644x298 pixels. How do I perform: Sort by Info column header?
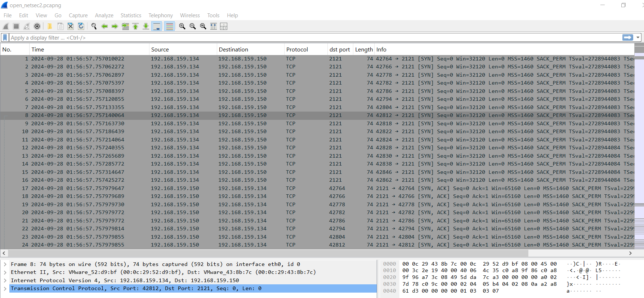(x=504, y=49)
